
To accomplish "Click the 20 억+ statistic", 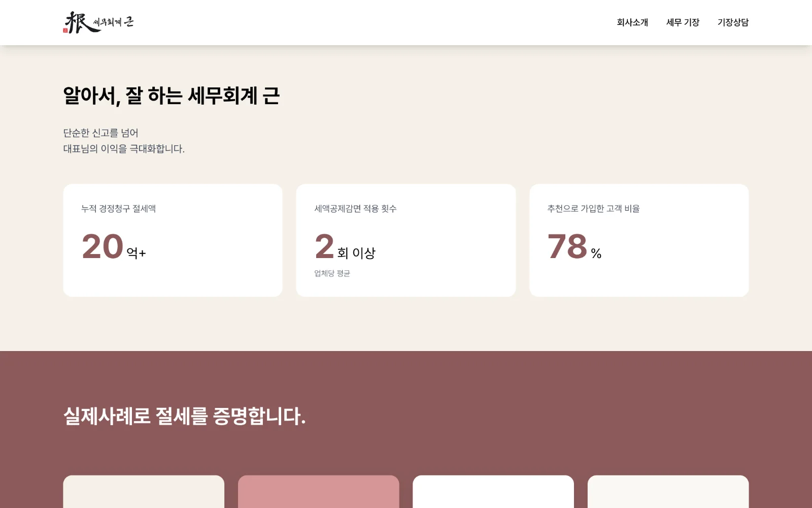I will click(114, 247).
